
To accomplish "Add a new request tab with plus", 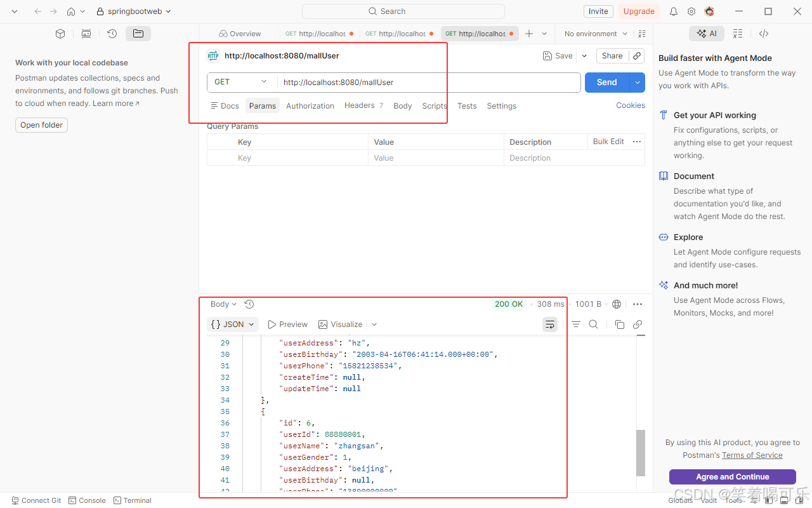I will [529, 34].
